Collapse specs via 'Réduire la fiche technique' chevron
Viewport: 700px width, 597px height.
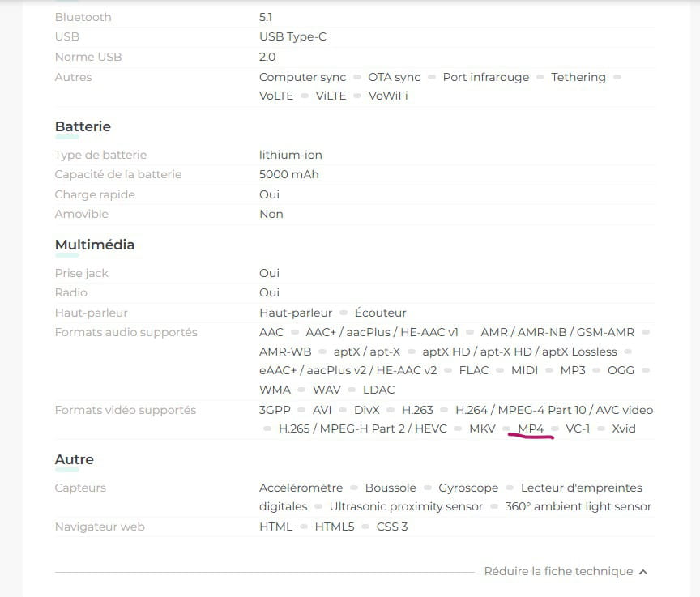pos(643,572)
